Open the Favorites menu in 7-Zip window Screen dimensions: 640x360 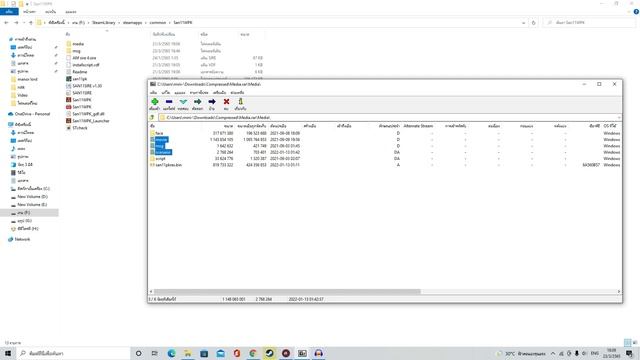(199, 93)
